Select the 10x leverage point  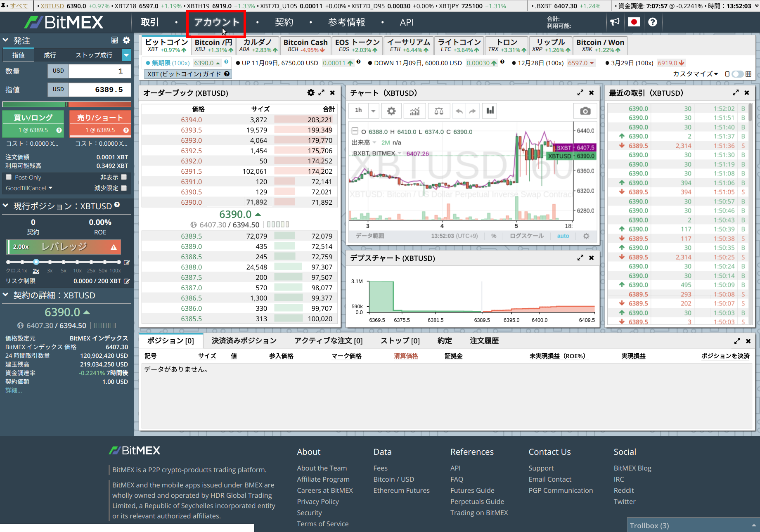[x=77, y=262]
